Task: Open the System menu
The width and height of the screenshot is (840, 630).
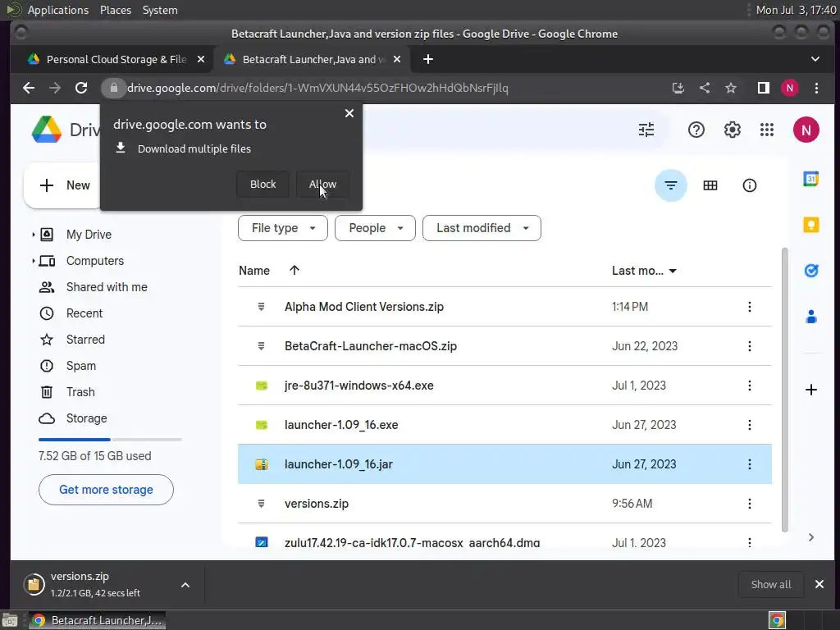Action: pyautogui.click(x=160, y=10)
